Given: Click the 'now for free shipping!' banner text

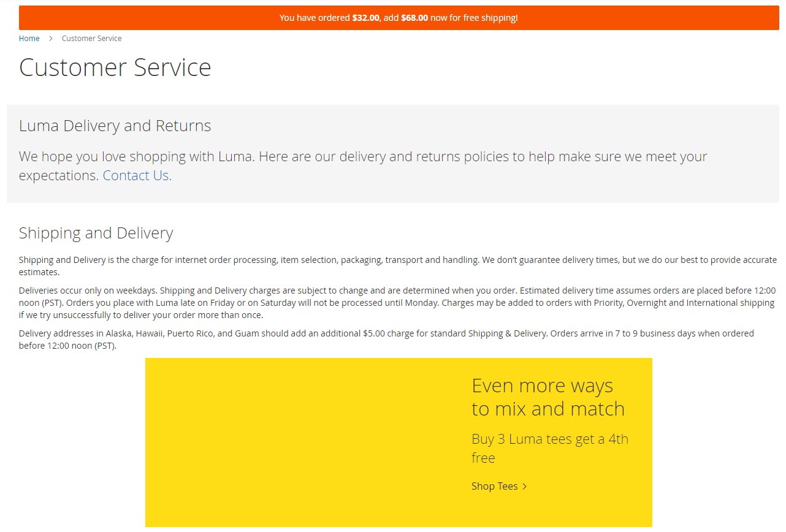Looking at the screenshot, I should pyautogui.click(x=474, y=18).
